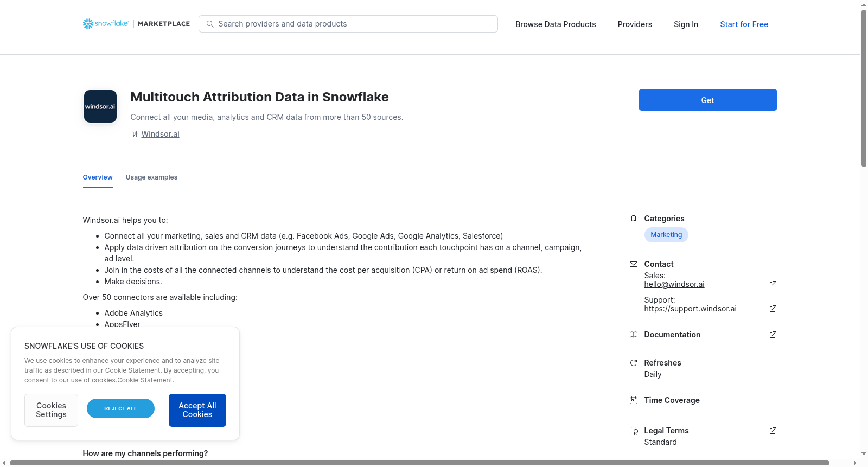Image resolution: width=868 pixels, height=467 pixels.
Task: Click the SNOWFLAKE'S USE OF COOKIES heading
Action: [84, 346]
